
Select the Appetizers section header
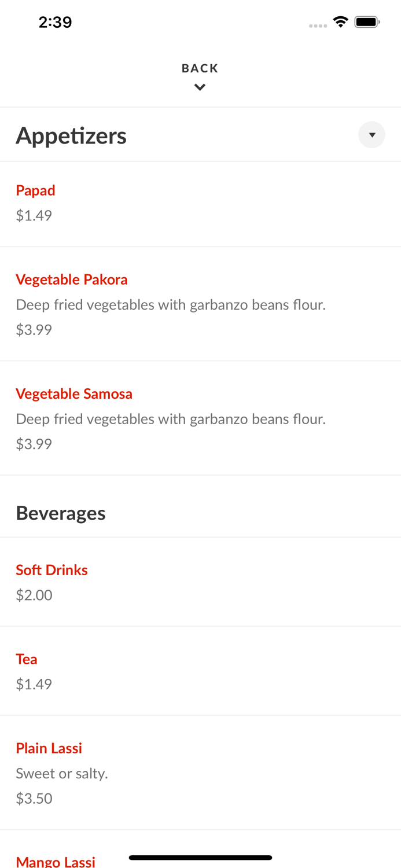coord(71,135)
